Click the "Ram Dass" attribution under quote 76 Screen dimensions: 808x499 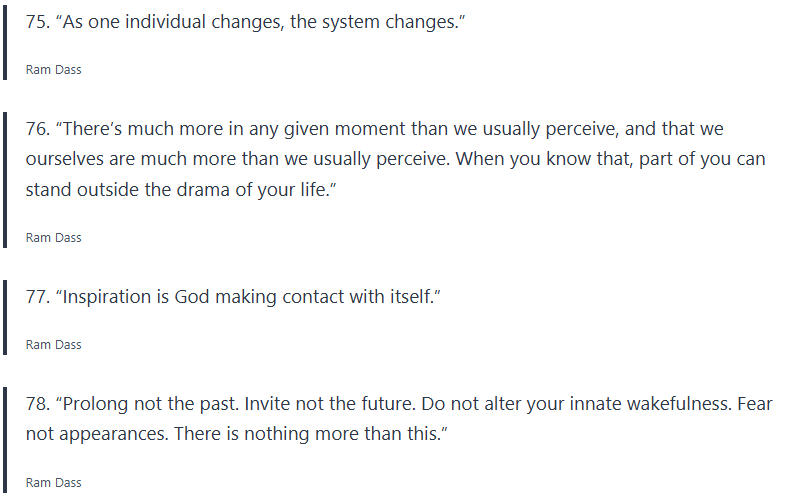[x=54, y=238]
